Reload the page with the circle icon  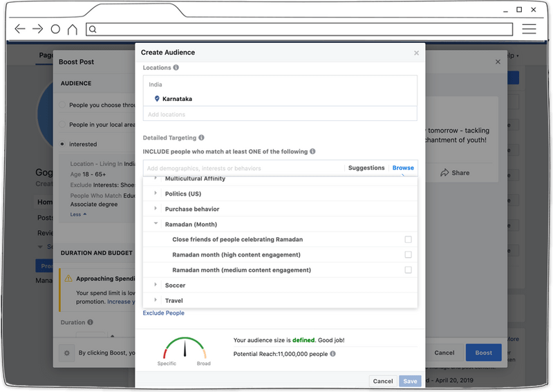click(55, 29)
